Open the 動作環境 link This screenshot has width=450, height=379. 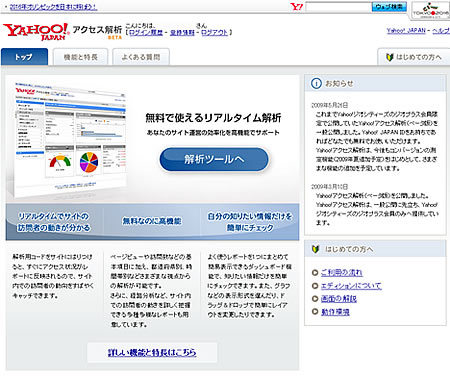(x=335, y=312)
